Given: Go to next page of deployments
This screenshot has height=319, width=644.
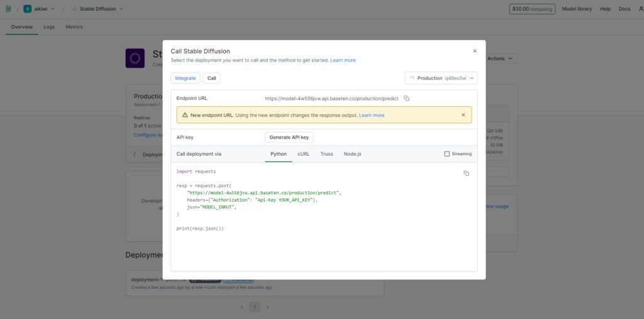Looking at the screenshot, I should [x=268, y=306].
